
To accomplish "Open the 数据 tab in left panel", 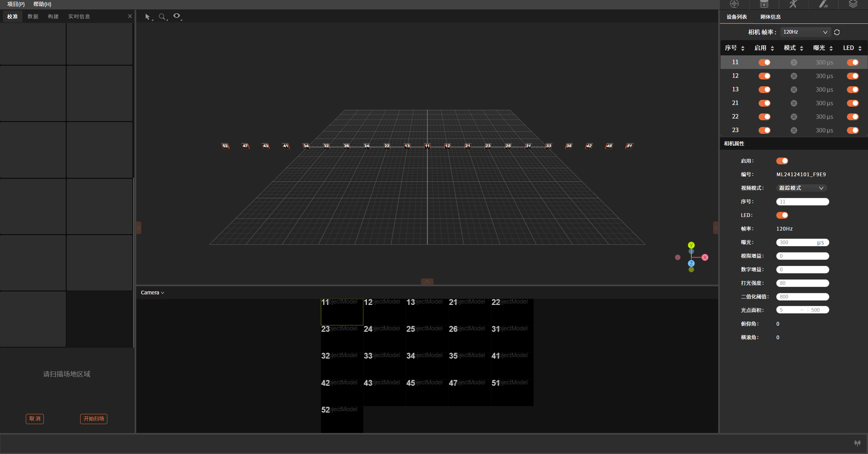I will pos(33,17).
